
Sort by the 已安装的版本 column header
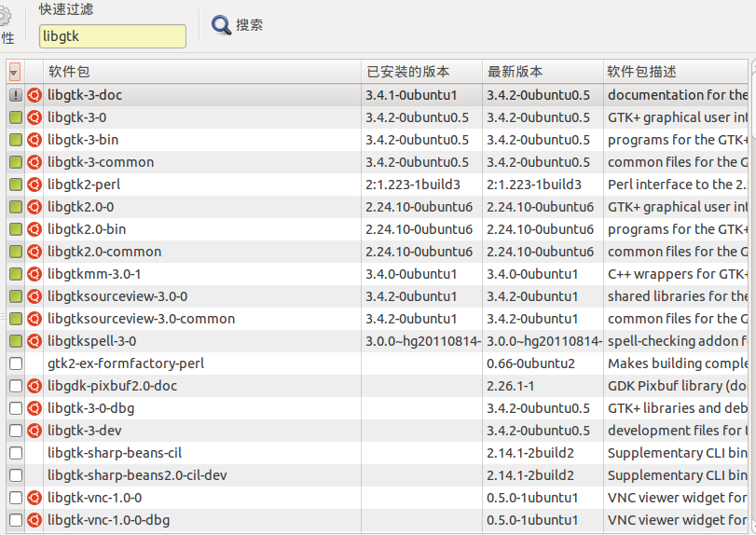pos(422,72)
